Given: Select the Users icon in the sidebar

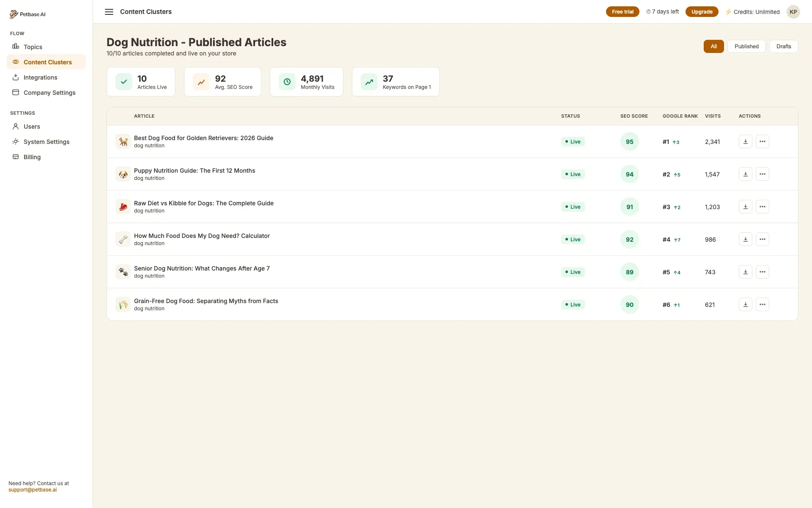Looking at the screenshot, I should pyautogui.click(x=16, y=126).
